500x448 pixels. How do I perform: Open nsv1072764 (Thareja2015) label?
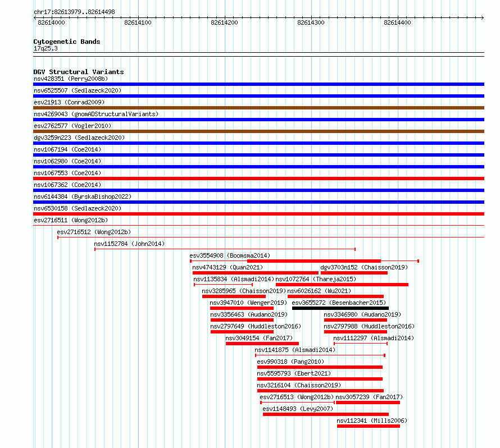click(x=316, y=279)
